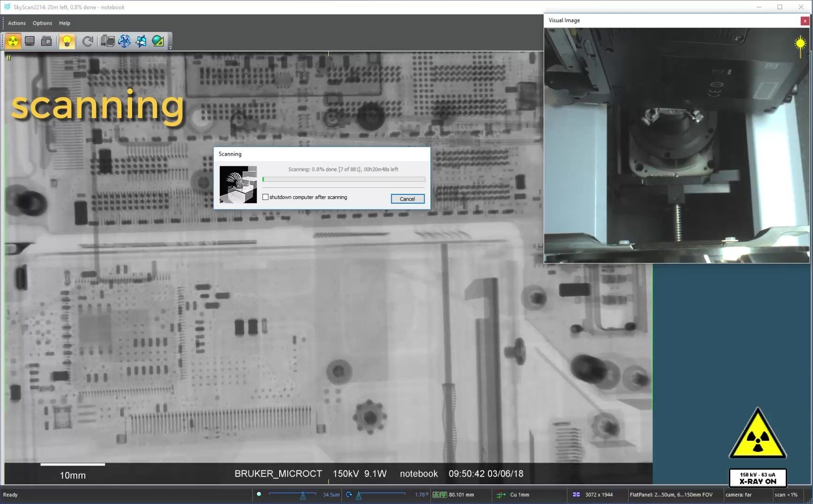Expand the toolbar overflow arrow

pos(170,47)
